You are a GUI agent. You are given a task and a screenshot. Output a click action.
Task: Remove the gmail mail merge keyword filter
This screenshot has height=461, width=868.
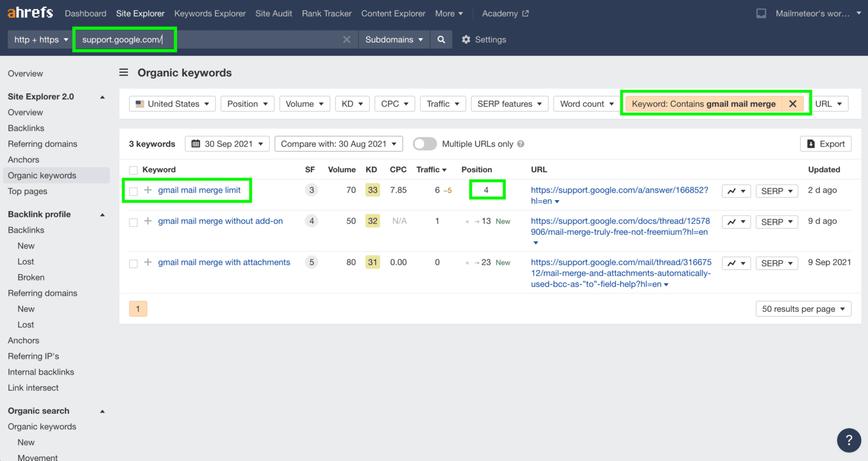click(792, 104)
